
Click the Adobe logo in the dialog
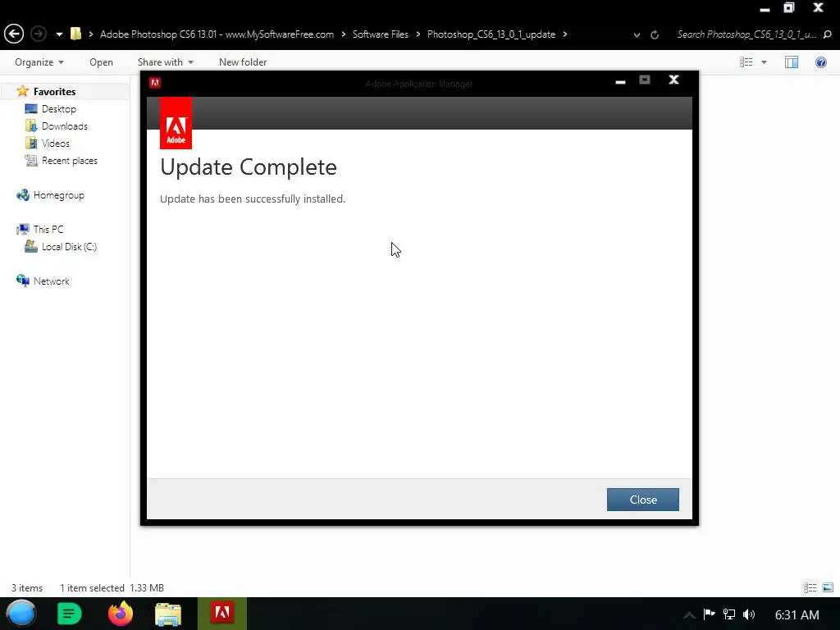click(x=176, y=123)
